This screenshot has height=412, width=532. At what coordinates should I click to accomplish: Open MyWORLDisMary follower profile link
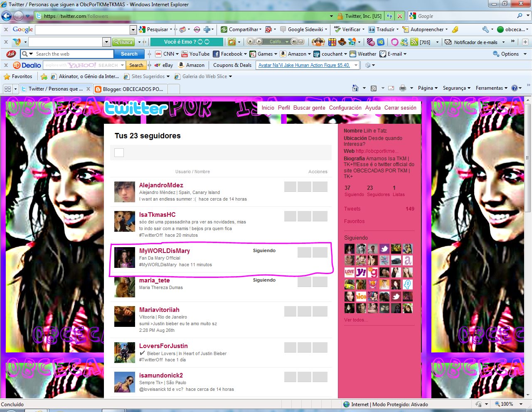click(165, 251)
